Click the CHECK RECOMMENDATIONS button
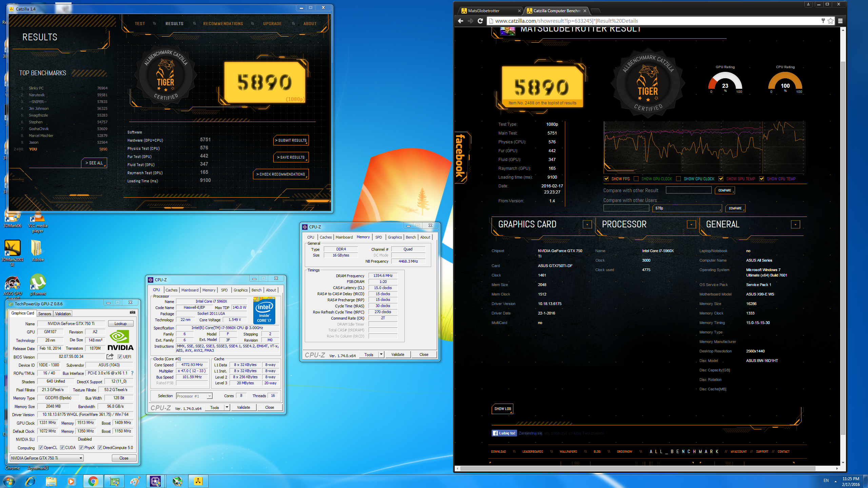Viewport: 868px width, 488px height. (281, 174)
